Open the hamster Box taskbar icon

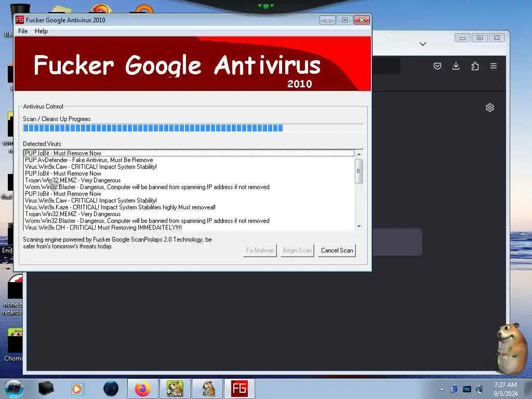175,389
